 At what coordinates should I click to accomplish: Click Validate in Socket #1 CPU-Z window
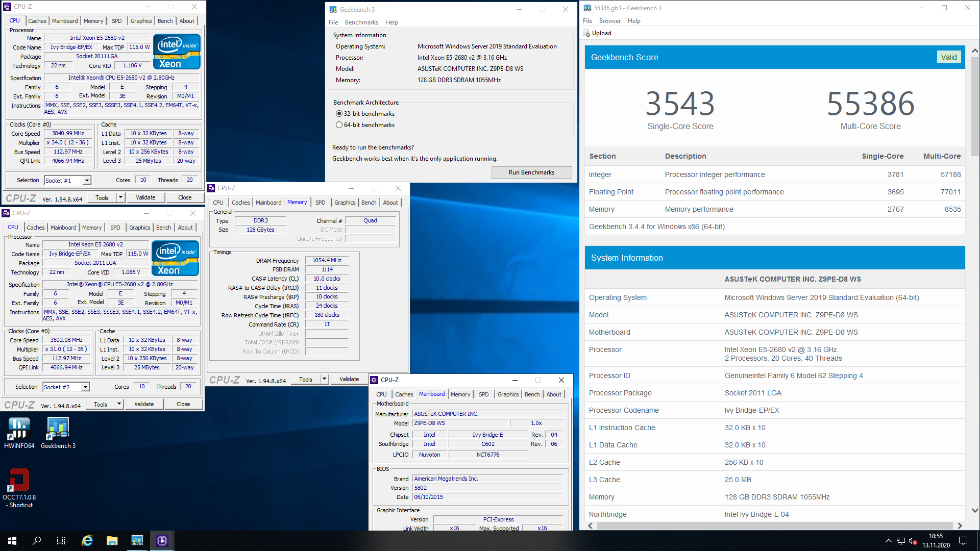click(145, 197)
